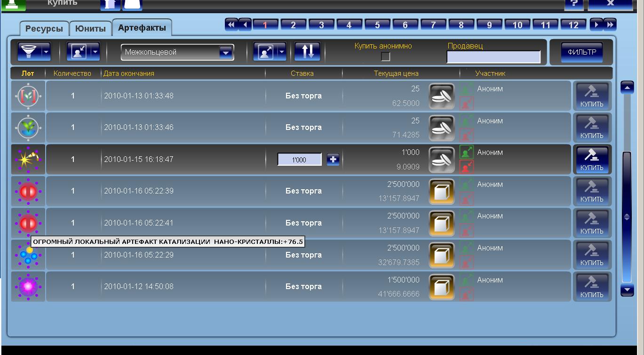Go to page 5
The height and width of the screenshot is (355, 644).
(378, 25)
